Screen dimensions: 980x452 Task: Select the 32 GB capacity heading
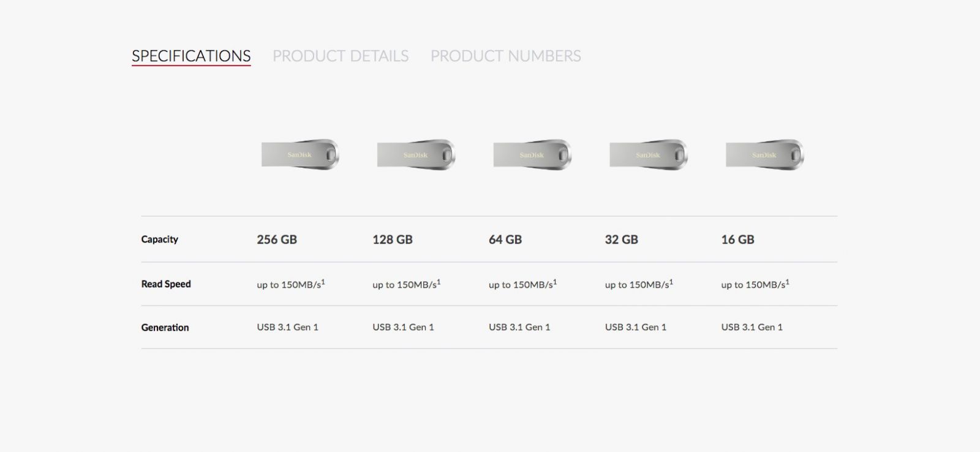[622, 239]
